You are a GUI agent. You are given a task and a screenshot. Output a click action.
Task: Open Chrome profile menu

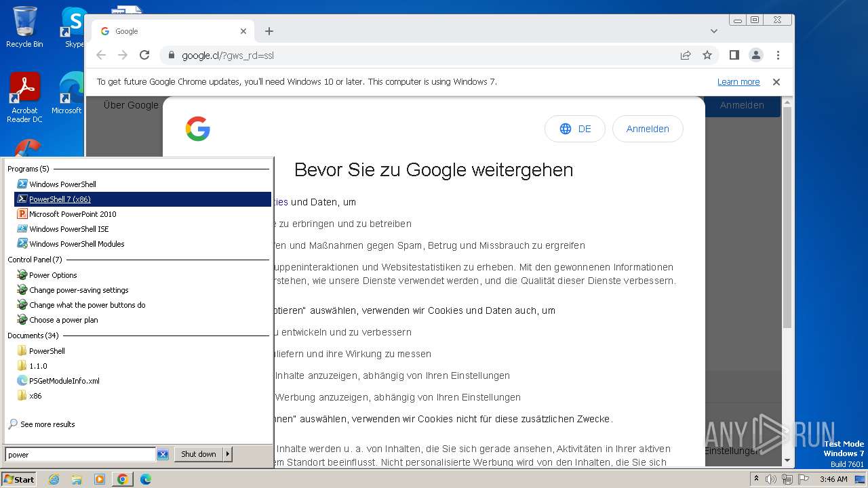pyautogui.click(x=756, y=56)
